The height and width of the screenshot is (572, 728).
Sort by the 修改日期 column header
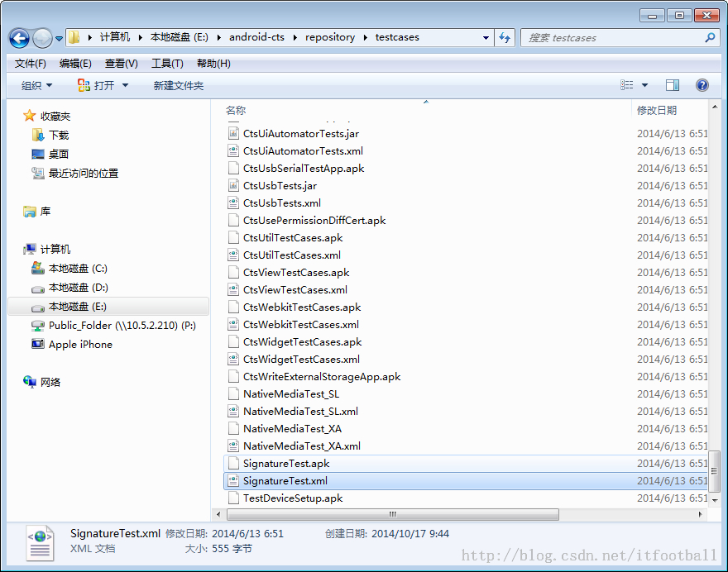click(x=657, y=111)
